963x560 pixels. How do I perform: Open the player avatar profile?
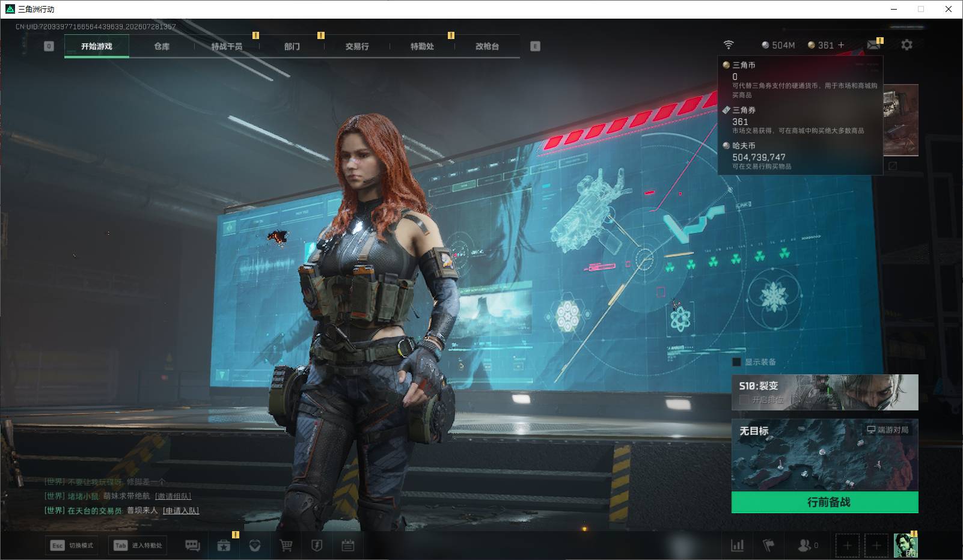[905, 546]
